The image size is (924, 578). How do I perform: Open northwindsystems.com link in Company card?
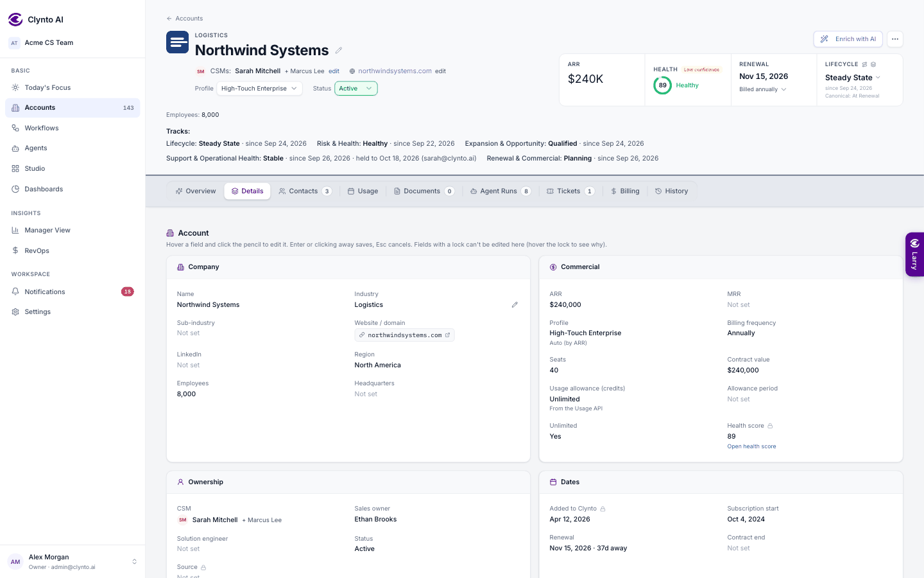404,335
